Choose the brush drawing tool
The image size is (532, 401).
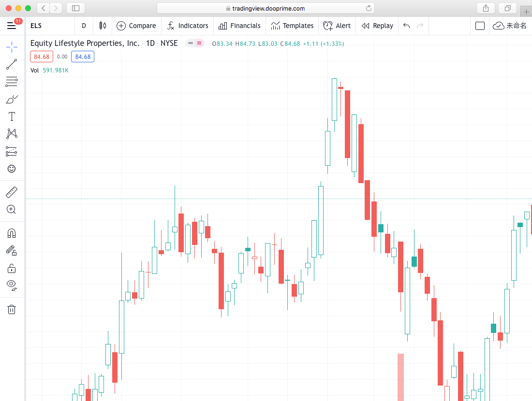point(12,99)
